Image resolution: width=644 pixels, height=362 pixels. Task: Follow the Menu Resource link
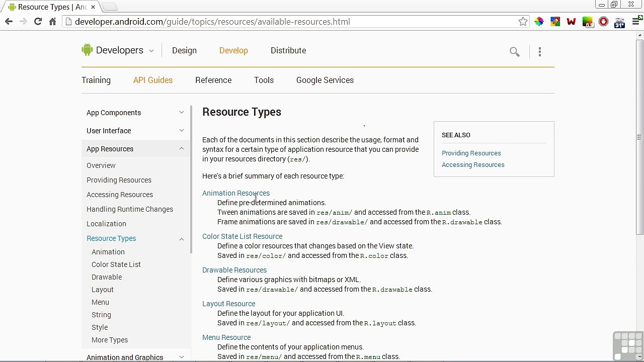point(226,337)
